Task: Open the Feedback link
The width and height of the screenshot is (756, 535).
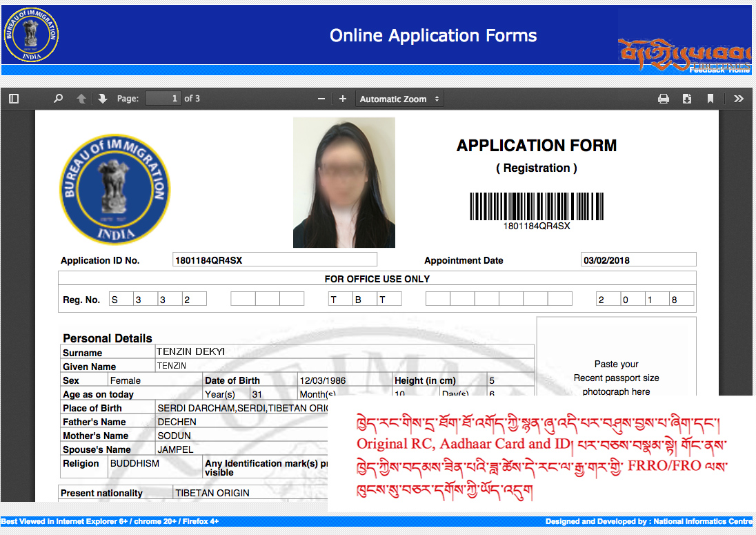Action: (x=707, y=70)
